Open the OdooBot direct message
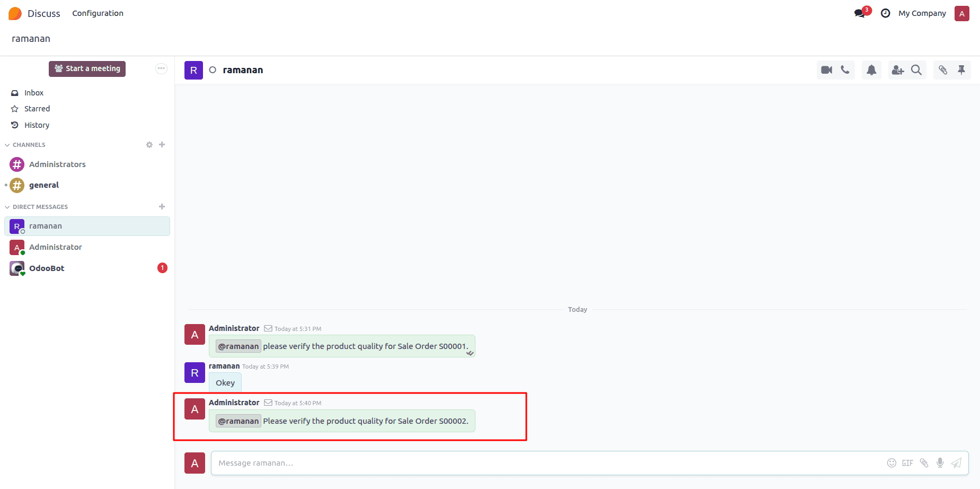 tap(47, 268)
